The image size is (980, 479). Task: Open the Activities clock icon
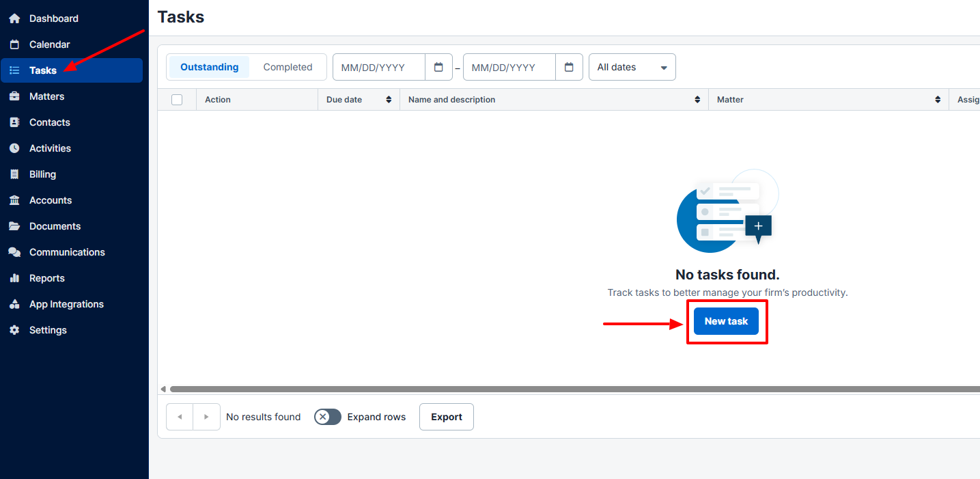coord(15,148)
